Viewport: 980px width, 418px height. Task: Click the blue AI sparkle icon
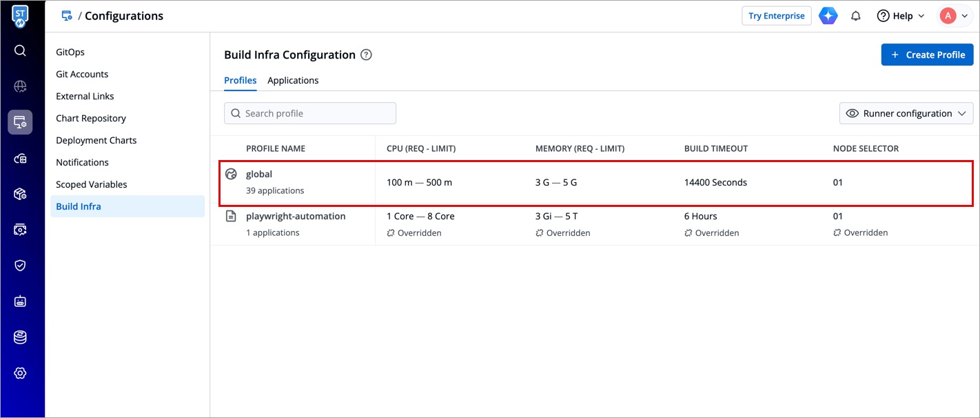(828, 16)
